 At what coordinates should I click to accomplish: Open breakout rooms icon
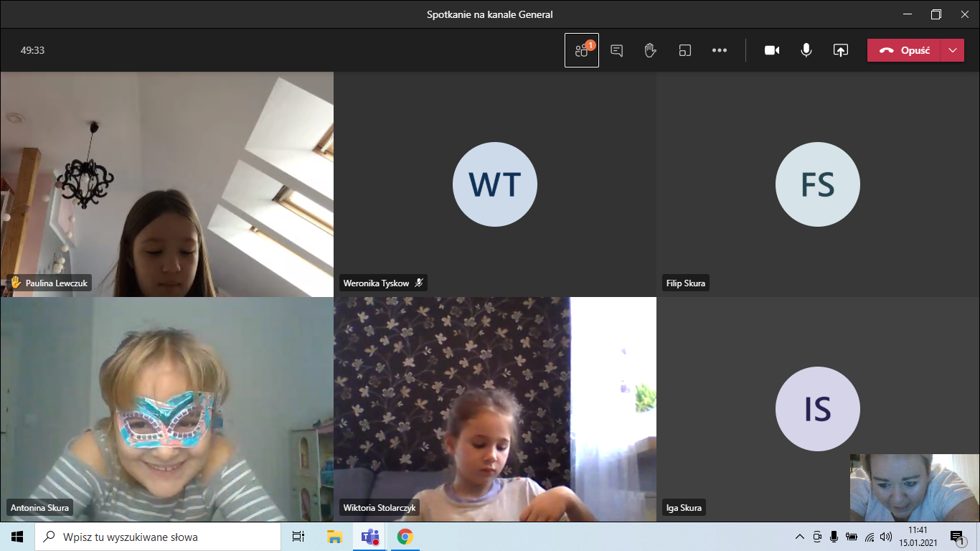coord(685,50)
